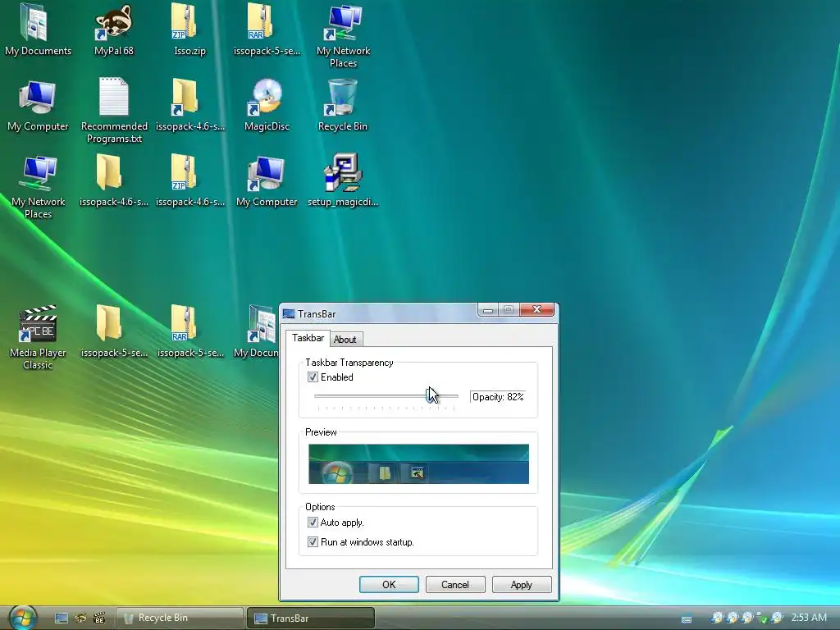Switch to Recycle Bin taskbar button
840x630 pixels.
(180, 618)
